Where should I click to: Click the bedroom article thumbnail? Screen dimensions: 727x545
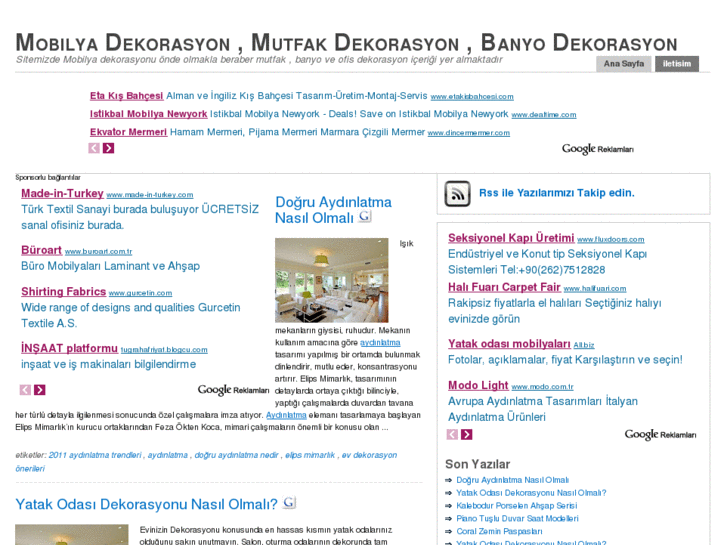(72, 535)
